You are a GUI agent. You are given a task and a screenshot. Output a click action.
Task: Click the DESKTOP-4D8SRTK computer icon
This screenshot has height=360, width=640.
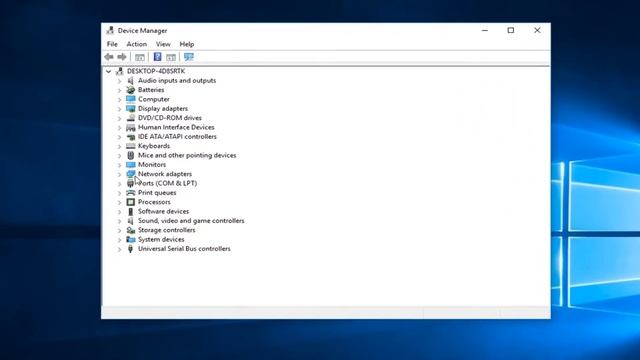coord(120,71)
